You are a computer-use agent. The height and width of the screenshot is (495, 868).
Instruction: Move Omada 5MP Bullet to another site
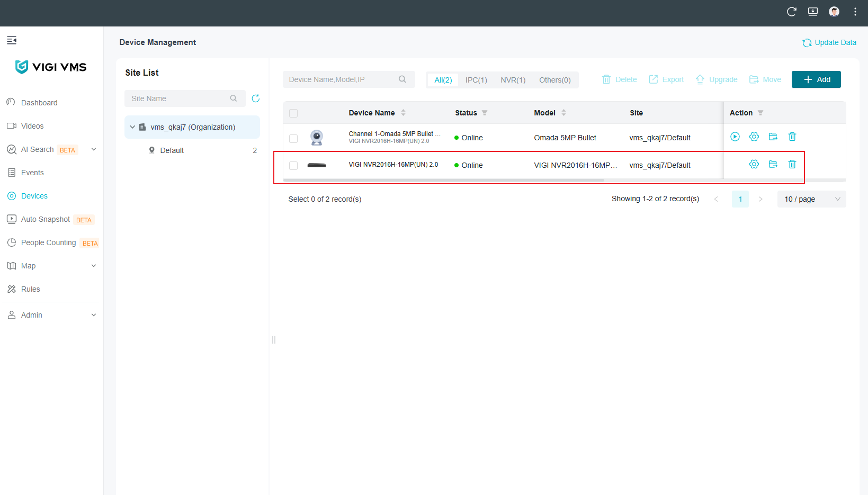773,137
